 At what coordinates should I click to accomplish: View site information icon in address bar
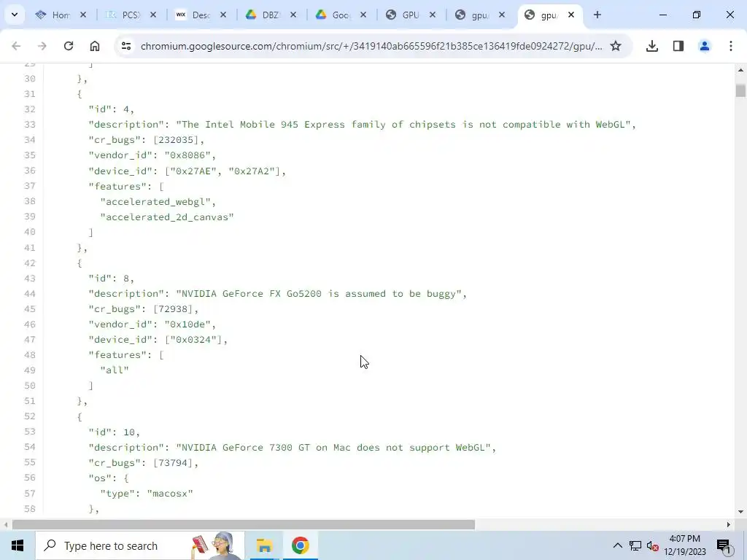click(126, 46)
